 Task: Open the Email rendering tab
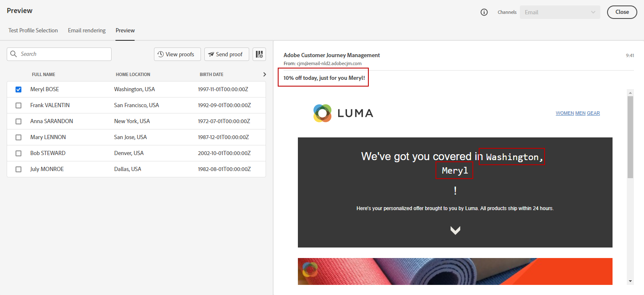coord(87,30)
